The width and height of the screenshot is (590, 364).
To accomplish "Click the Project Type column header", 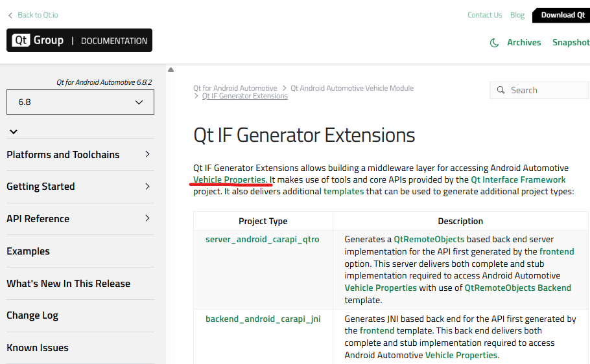I will tap(263, 221).
